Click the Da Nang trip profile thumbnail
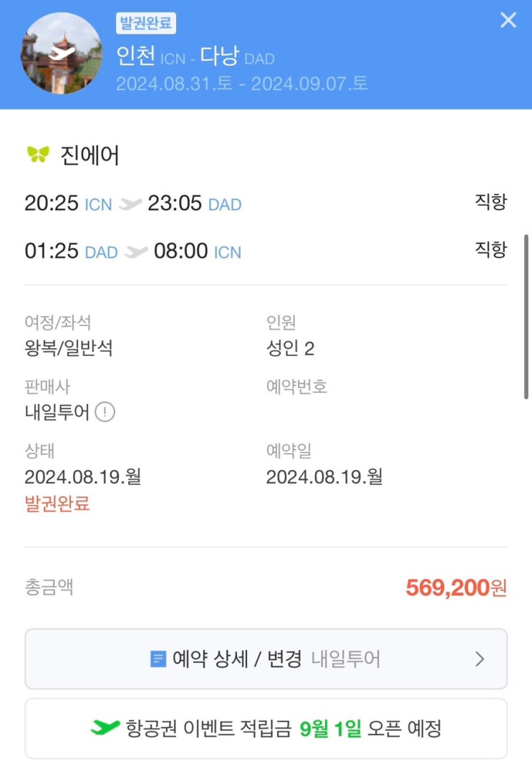This screenshot has width=532, height=768. pos(62,54)
